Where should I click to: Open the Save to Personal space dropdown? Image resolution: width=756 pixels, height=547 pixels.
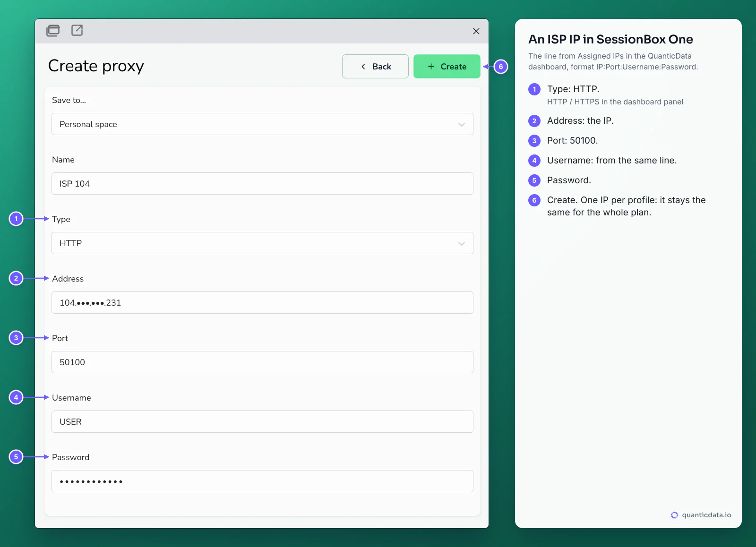pyautogui.click(x=262, y=124)
